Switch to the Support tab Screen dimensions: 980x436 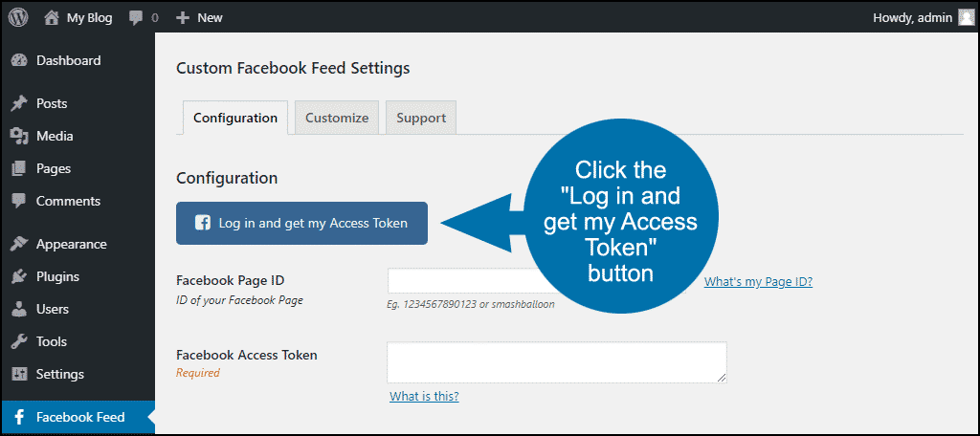421,118
